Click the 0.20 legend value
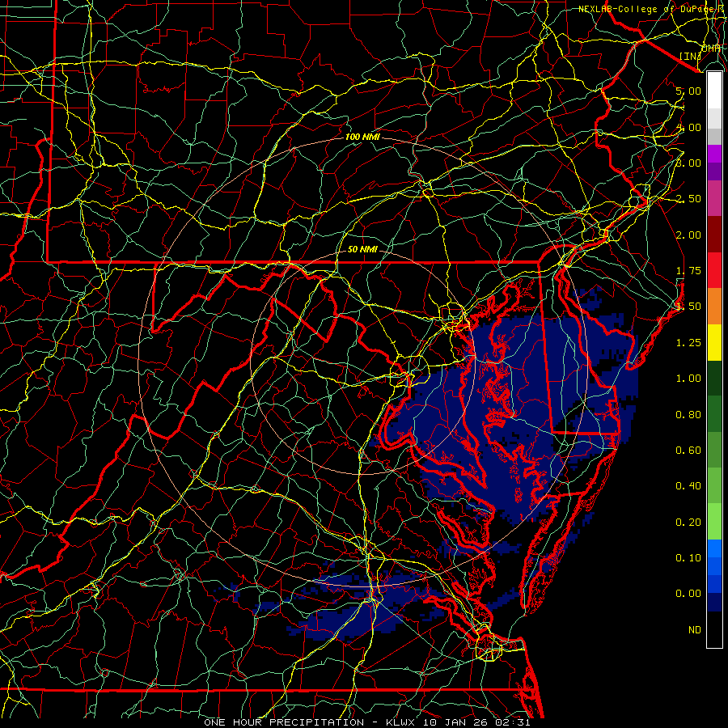The image size is (728, 728). pyautogui.click(x=688, y=523)
